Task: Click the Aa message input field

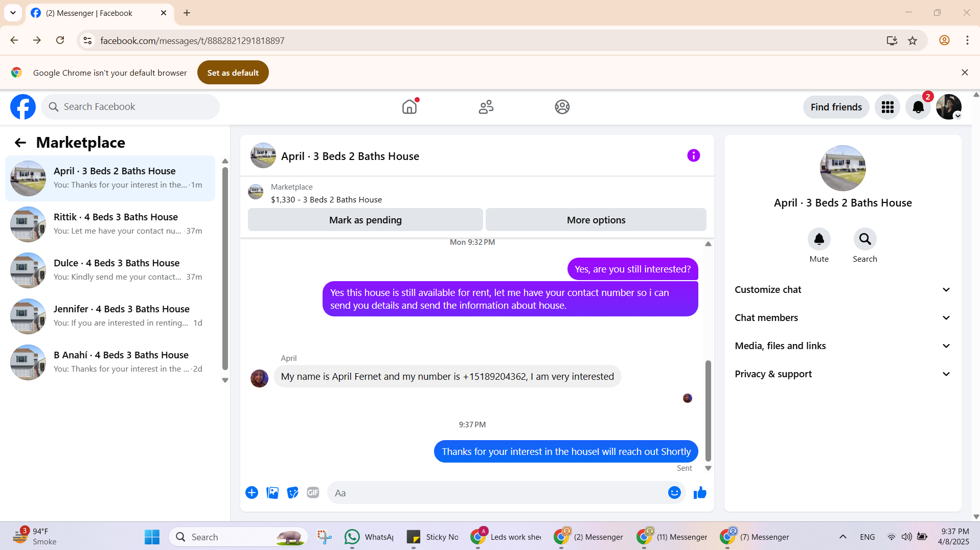Action: click(498, 493)
